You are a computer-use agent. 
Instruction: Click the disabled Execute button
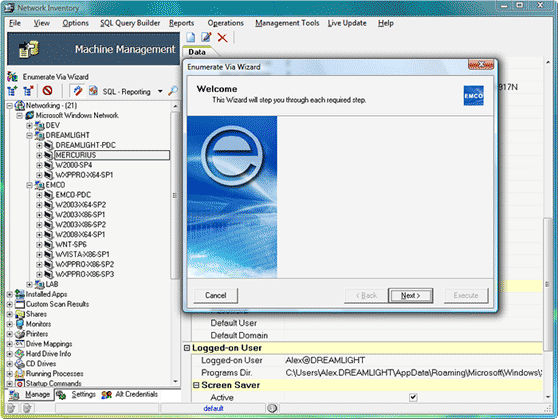tap(466, 295)
